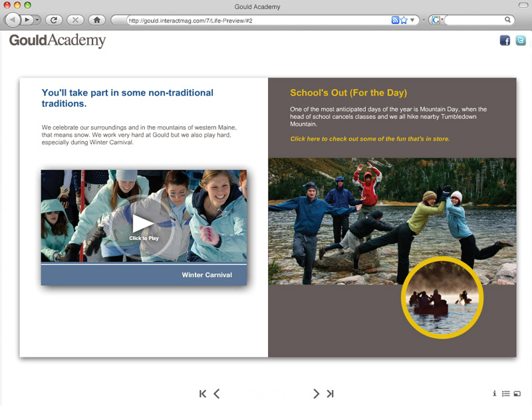The width and height of the screenshot is (532, 420).
Task: Click the toolbar toggle pill in title bar
Action: pos(523,5)
